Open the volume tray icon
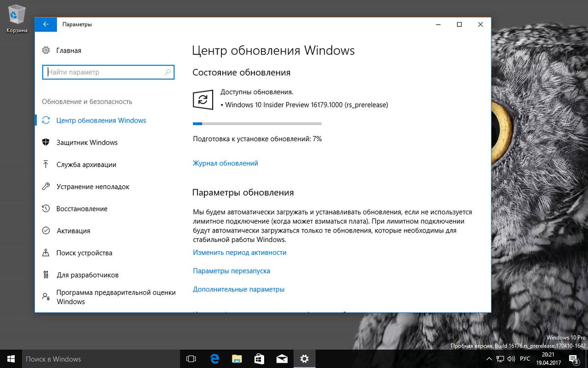Image resolution: width=588 pixels, height=368 pixels. (512, 359)
